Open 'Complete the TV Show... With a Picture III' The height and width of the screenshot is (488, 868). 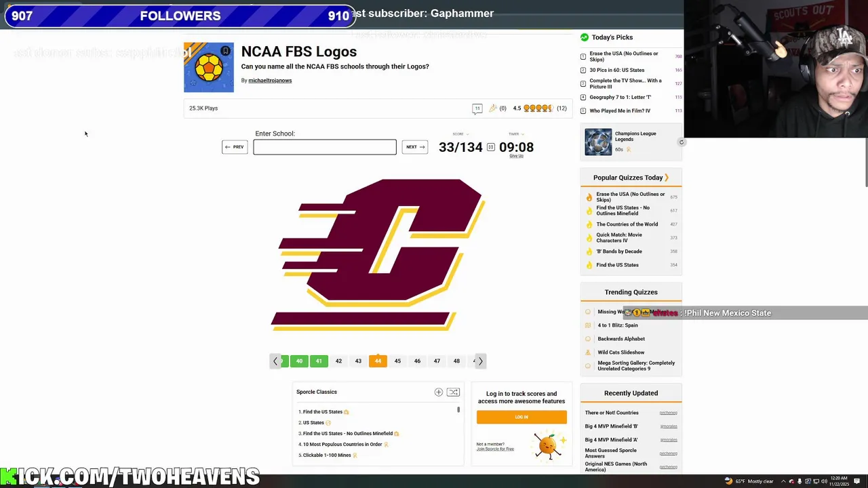[625, 83]
